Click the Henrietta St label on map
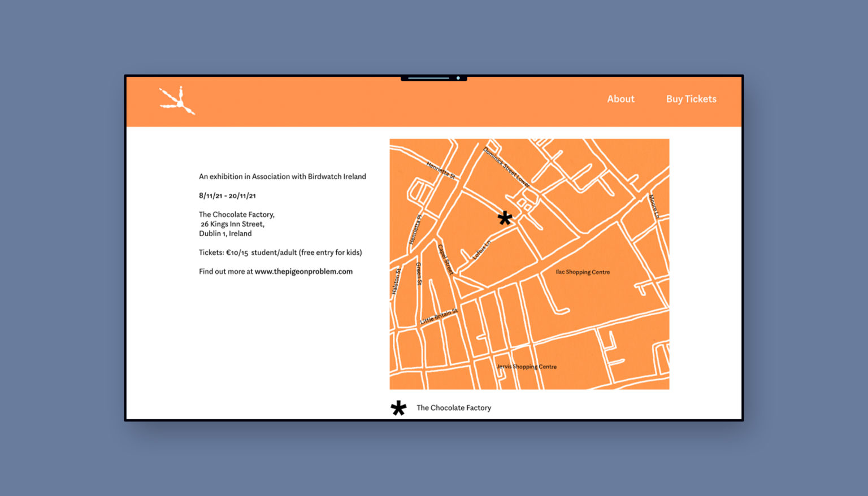The image size is (868, 496). click(x=441, y=170)
